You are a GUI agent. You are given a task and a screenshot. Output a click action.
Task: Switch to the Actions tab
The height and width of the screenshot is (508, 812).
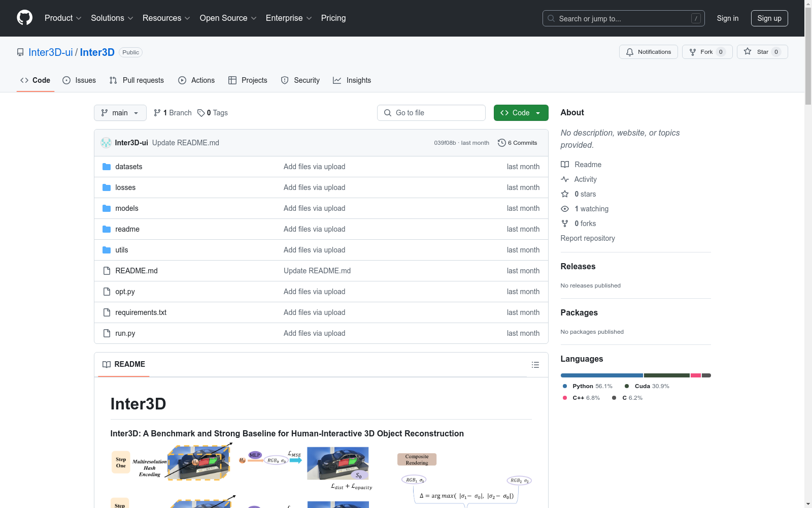pos(196,80)
